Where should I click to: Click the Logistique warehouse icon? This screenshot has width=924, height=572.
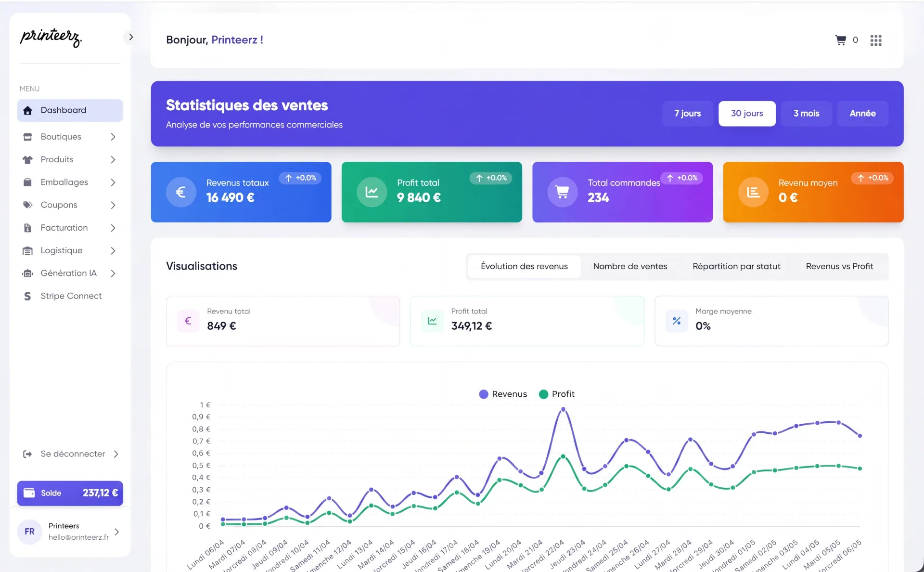28,250
